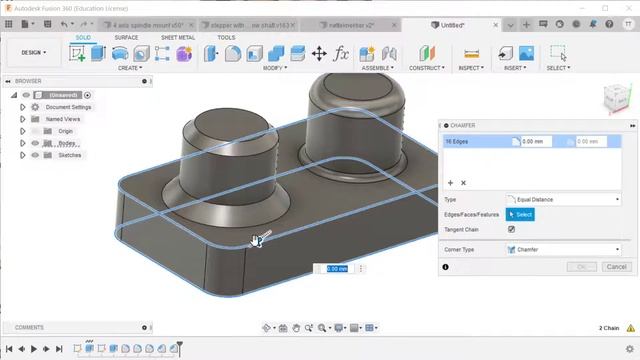Open the DESIGN workspace dropdown
Image resolution: width=640 pixels, height=360 pixels.
pyautogui.click(x=33, y=53)
